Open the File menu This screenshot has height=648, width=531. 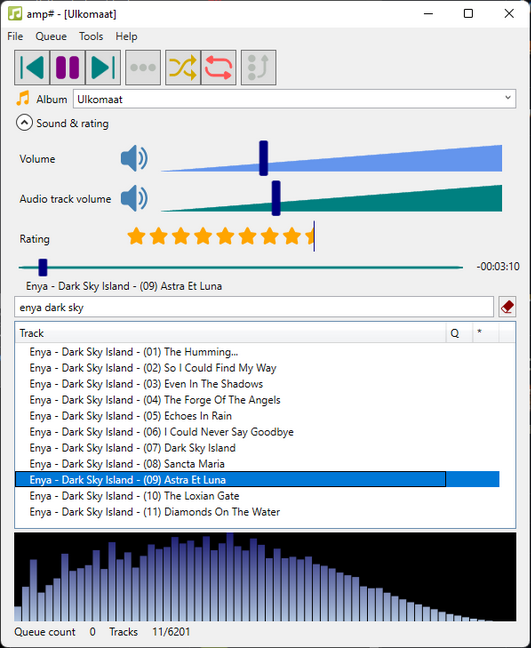15,36
